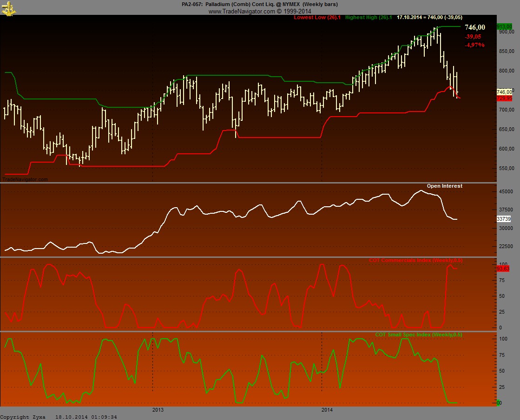
Task: Click the www.TradeNavigator.com copyright text
Action: click(260, 11)
